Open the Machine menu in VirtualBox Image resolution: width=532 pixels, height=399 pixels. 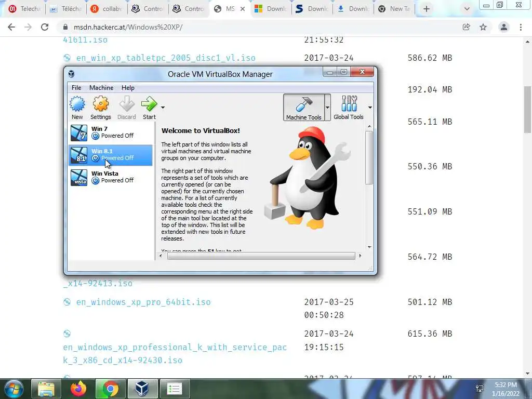(x=101, y=87)
